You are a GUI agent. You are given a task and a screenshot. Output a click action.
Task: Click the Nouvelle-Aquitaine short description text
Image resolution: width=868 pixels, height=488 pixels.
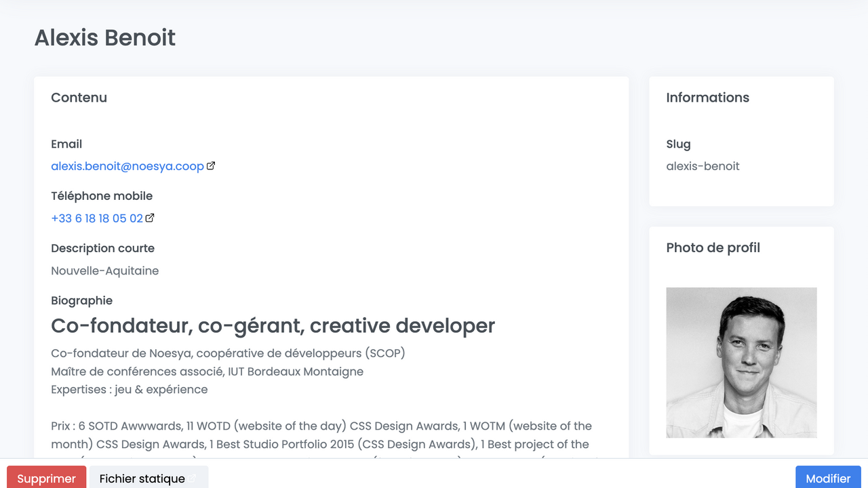[105, 271]
